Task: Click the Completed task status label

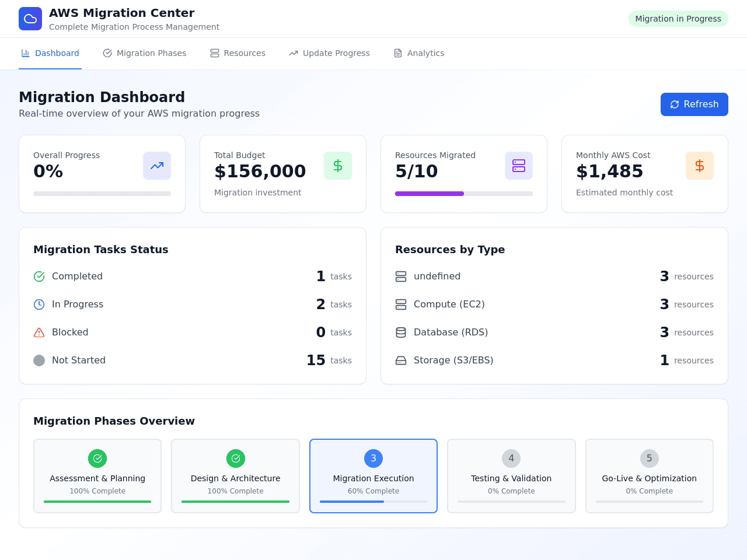Action: tap(77, 276)
